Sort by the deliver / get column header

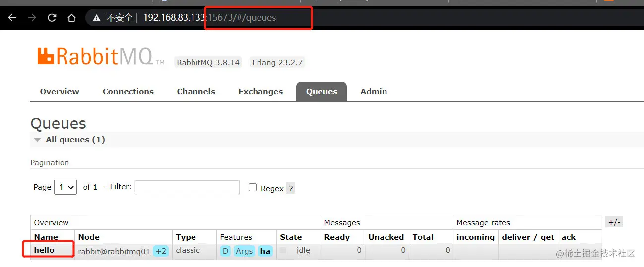point(528,237)
